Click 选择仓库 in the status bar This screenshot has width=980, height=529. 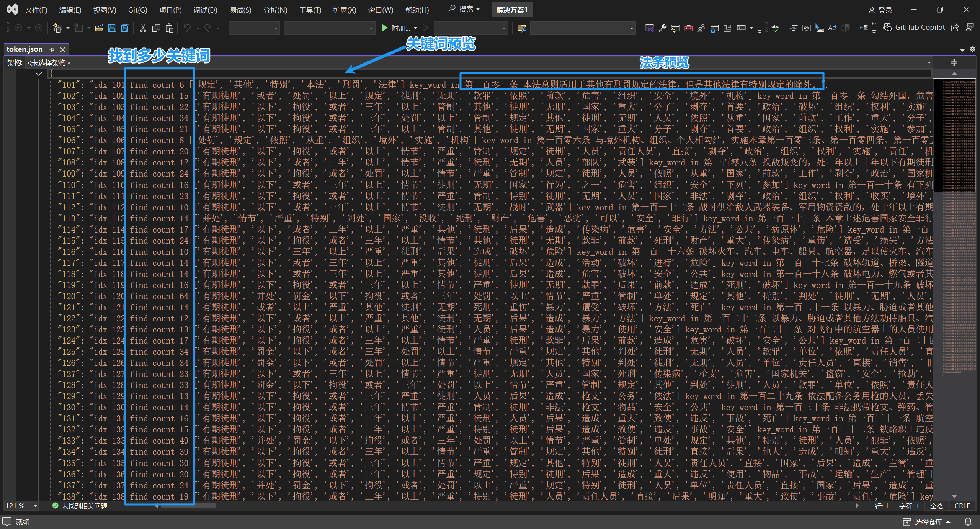tap(928, 522)
